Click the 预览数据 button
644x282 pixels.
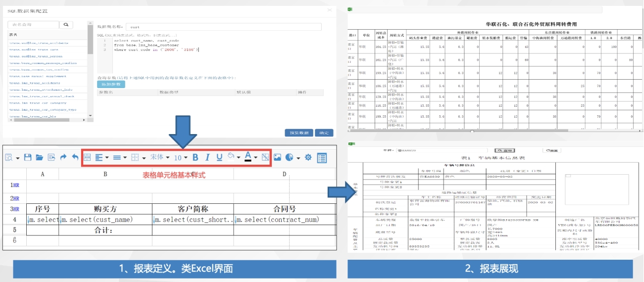pyautogui.click(x=298, y=133)
